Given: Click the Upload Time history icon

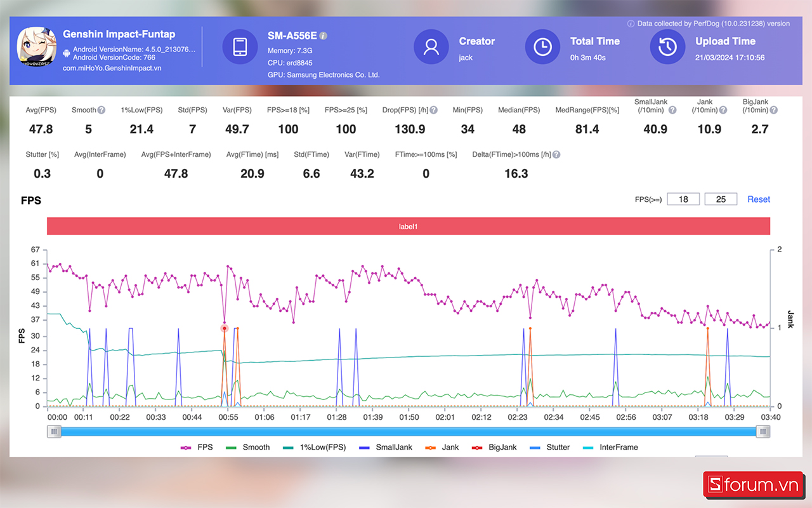Looking at the screenshot, I should pyautogui.click(x=667, y=48).
